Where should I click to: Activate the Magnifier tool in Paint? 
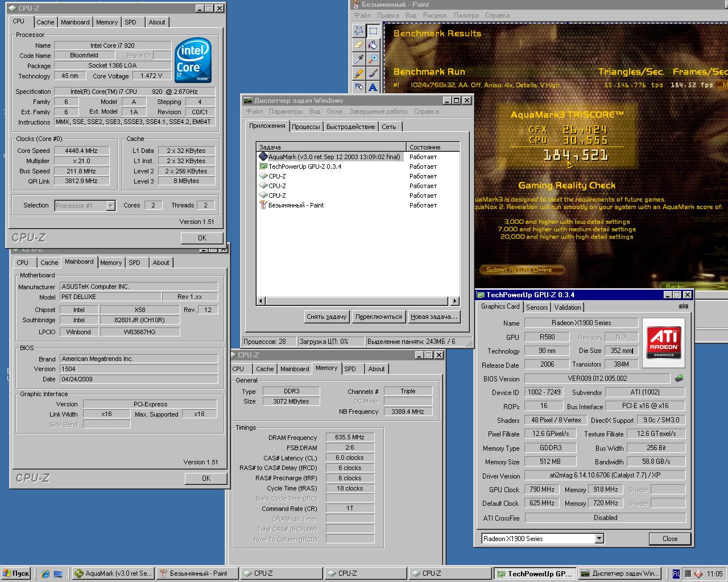pos(373,59)
